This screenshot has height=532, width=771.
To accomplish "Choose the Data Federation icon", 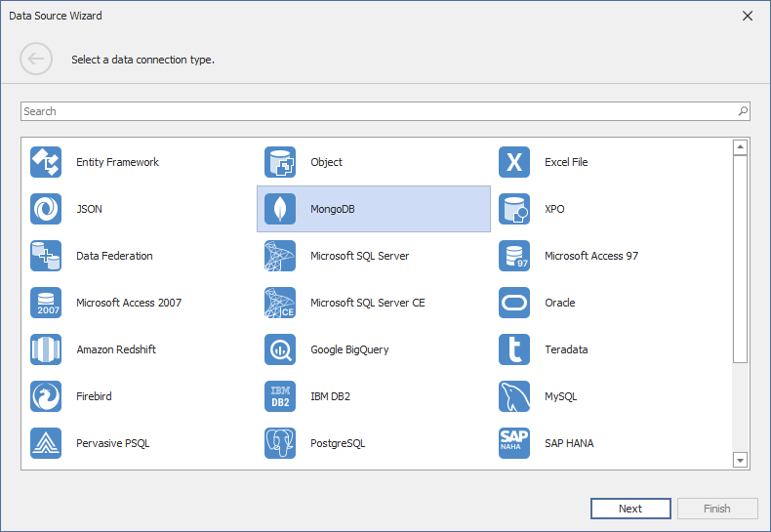I will point(46,256).
